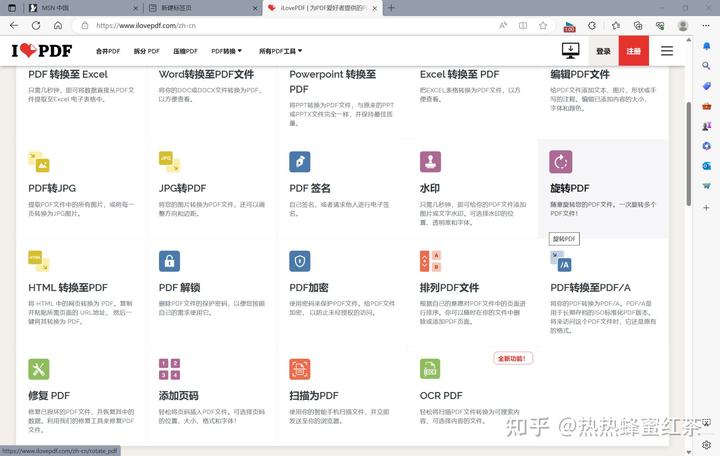This screenshot has width=720, height=456.
Task: Open the 添加页码 title link
Action: coord(179,395)
